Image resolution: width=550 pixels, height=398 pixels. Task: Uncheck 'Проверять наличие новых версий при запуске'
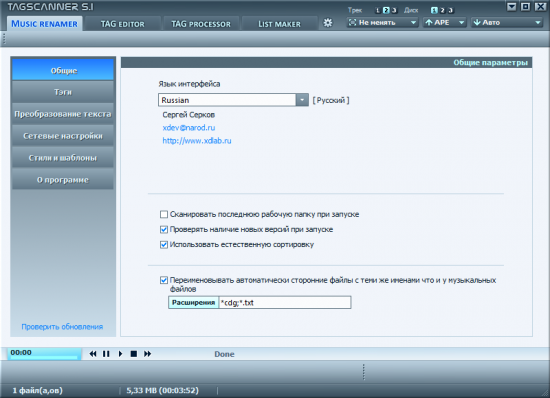tap(164, 230)
